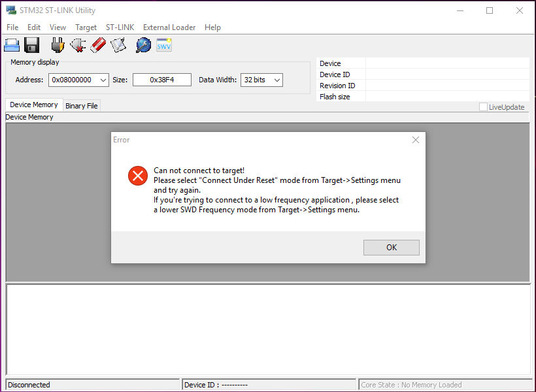
Task: Click the Disconnected status text
Action: 29,385
